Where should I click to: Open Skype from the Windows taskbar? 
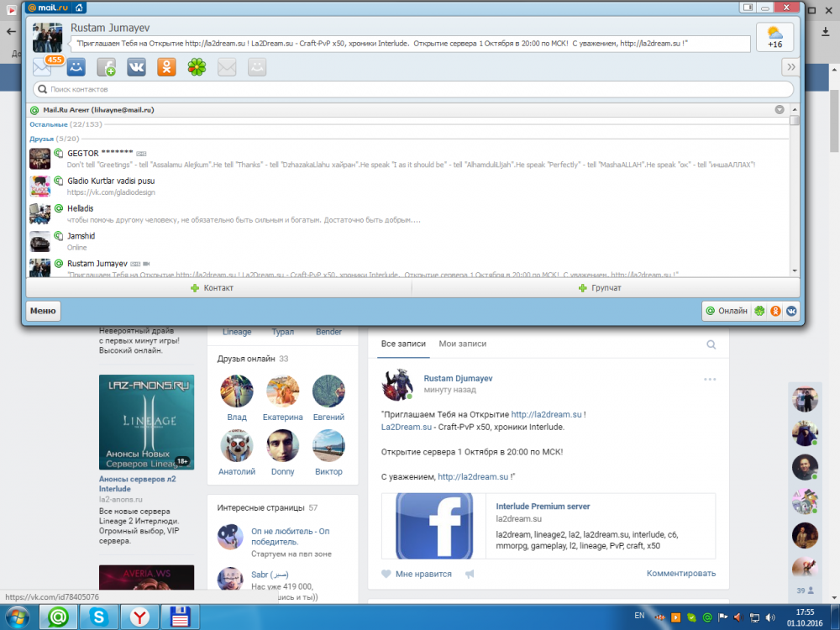98,617
